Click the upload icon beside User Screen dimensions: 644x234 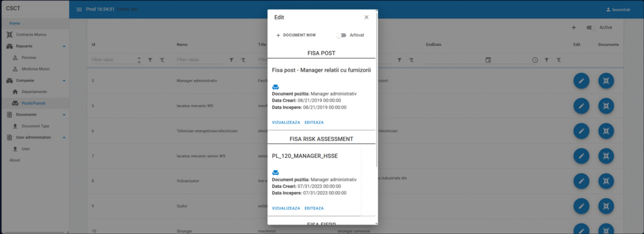click(x=15, y=148)
